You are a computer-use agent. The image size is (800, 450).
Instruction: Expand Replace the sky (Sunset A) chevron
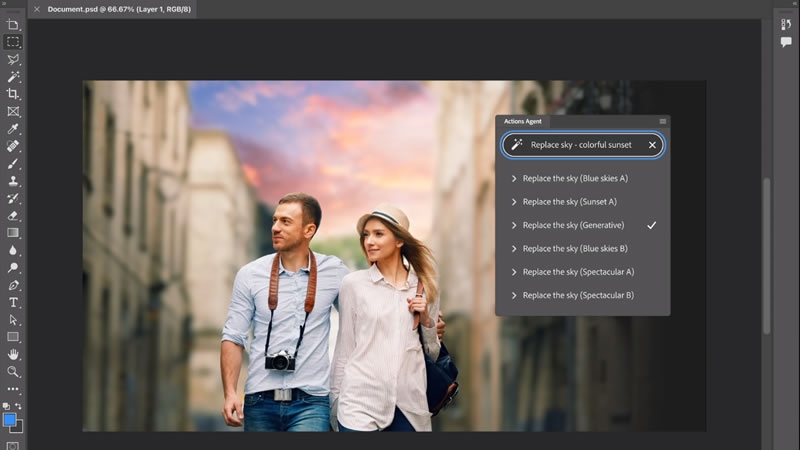click(x=514, y=202)
